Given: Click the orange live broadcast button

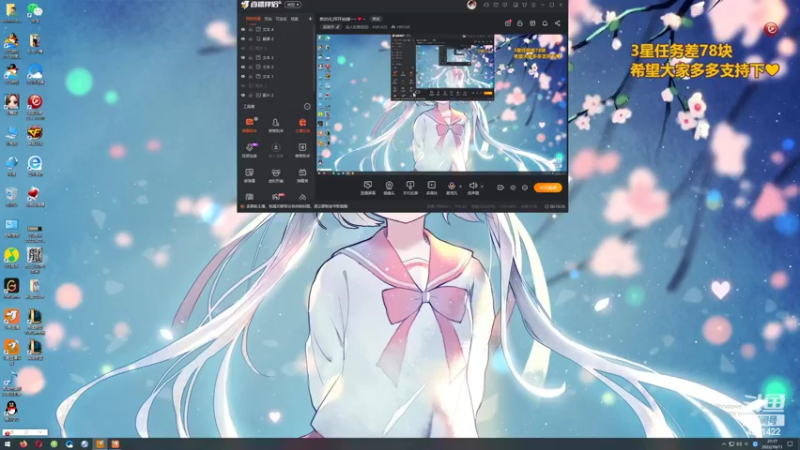Looking at the screenshot, I should 548,188.
